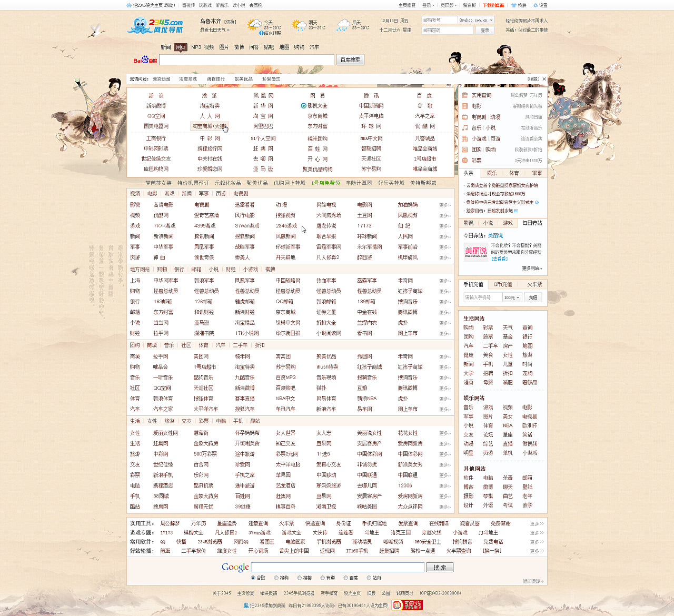Expand the 100元 recharge amount dropdown
Viewport: 674px width, 616px height.
[x=512, y=297]
